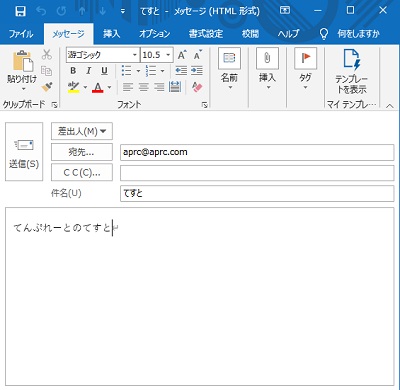This screenshot has height=390, width=400.
Task: Open the 名前 address book group
Action: coord(229,69)
